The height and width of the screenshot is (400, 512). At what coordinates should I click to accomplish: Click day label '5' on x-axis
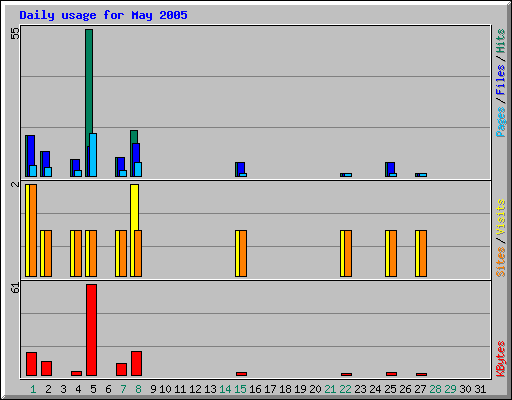pyautogui.click(x=93, y=389)
